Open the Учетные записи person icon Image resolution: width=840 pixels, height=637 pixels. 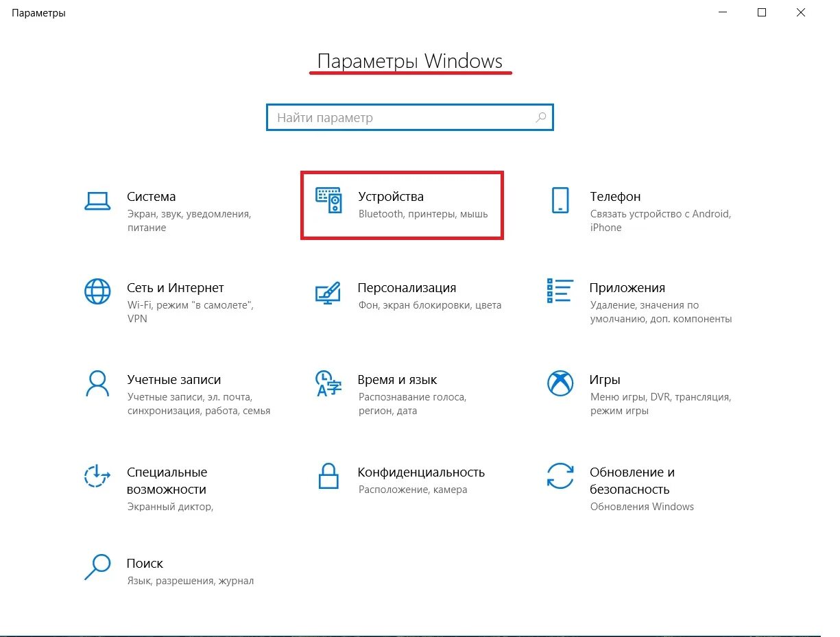tap(97, 383)
